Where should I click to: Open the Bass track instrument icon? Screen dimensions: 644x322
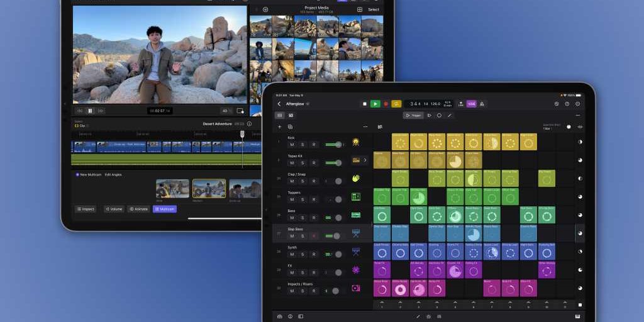[x=356, y=215]
